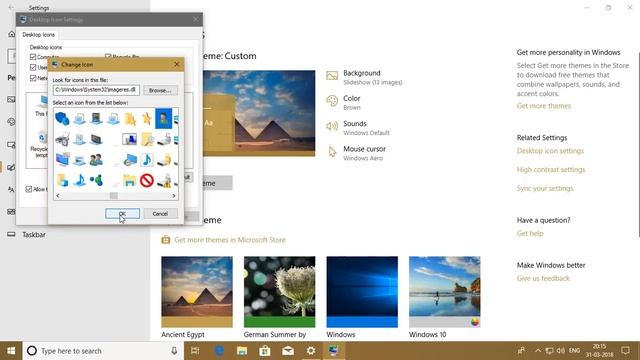Open Settings home icon

(11, 34)
